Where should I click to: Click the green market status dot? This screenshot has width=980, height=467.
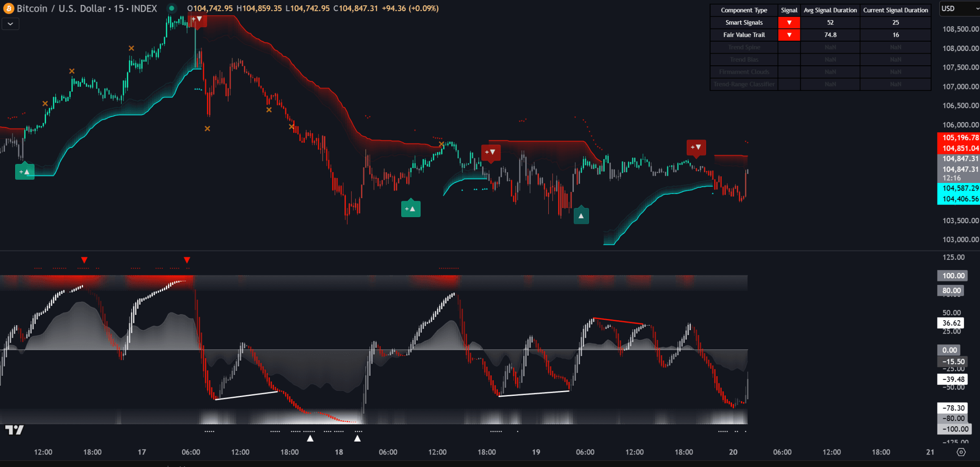click(172, 8)
